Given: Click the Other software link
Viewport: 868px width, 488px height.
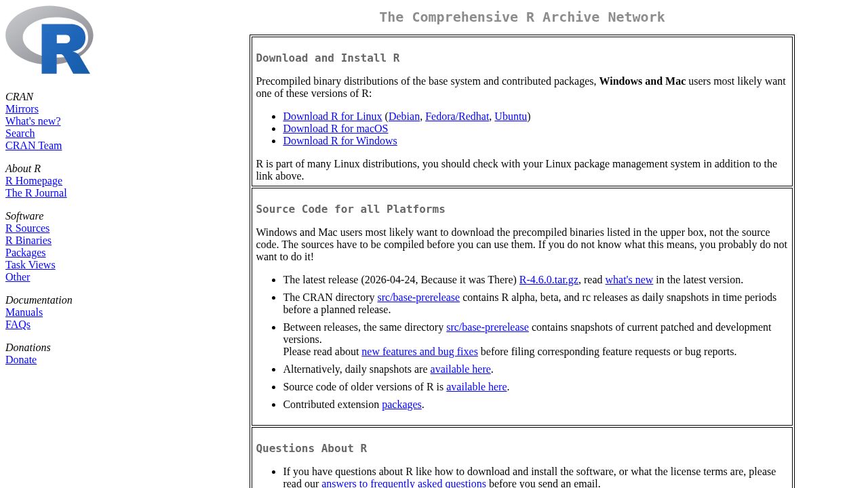Looking at the screenshot, I should coord(18,277).
